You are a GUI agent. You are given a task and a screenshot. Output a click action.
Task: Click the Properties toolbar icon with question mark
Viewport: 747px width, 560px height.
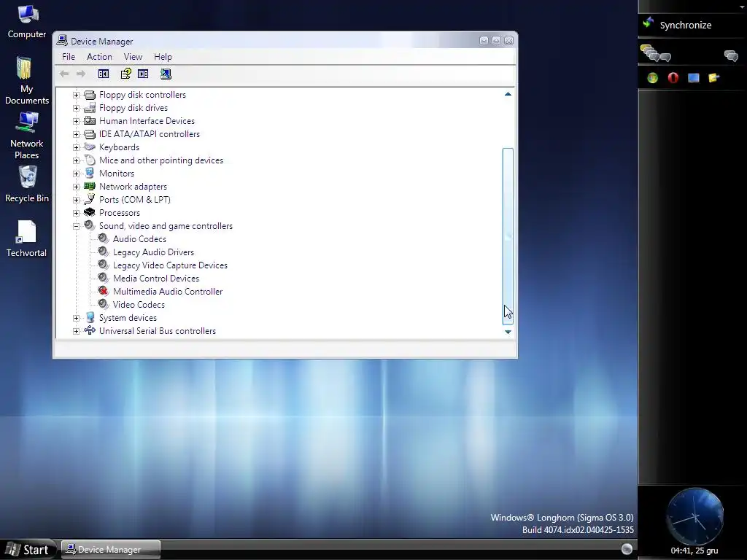click(125, 74)
